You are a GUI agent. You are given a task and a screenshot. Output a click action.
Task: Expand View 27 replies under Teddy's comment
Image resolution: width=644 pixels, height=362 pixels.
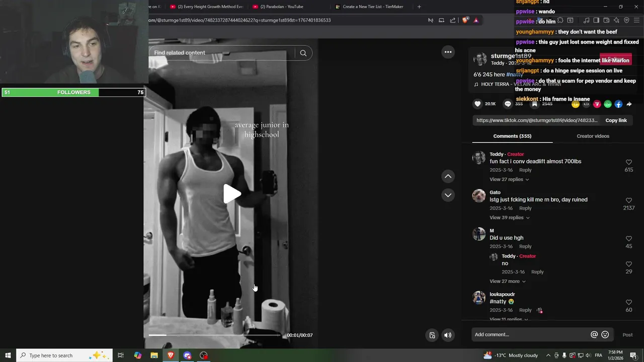pyautogui.click(x=509, y=179)
